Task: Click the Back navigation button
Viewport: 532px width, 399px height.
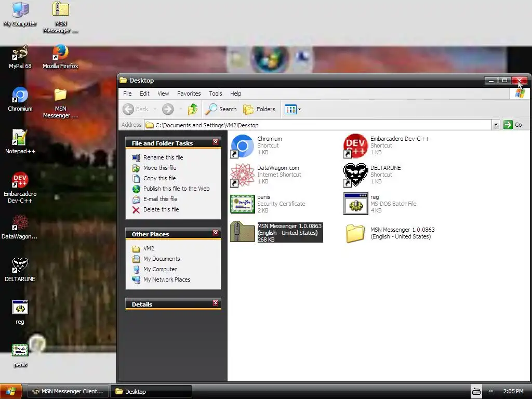Action: pos(136,109)
